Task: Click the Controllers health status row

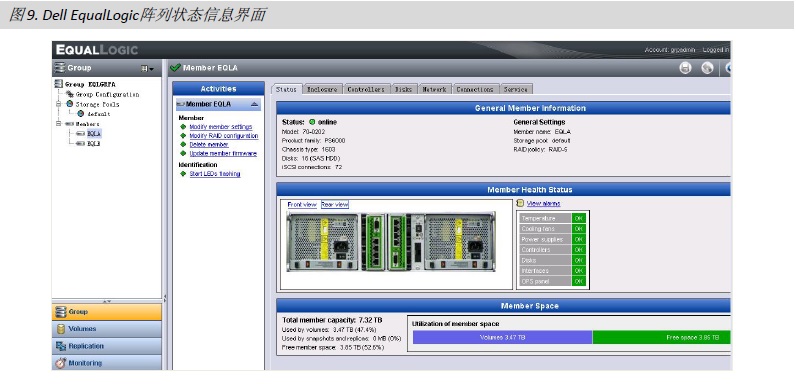Action: (x=552, y=250)
